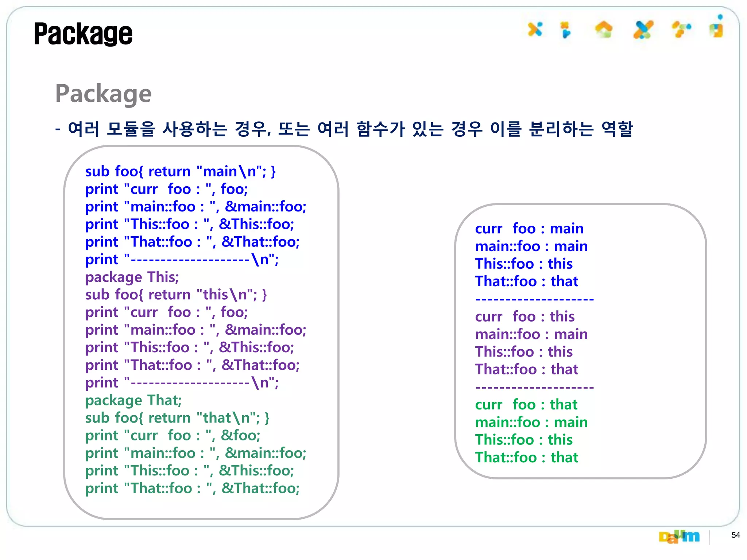Click purple code line print "curr foo : ", foo;
Viewport: 747px width, 560px height.
pyautogui.click(x=166, y=312)
